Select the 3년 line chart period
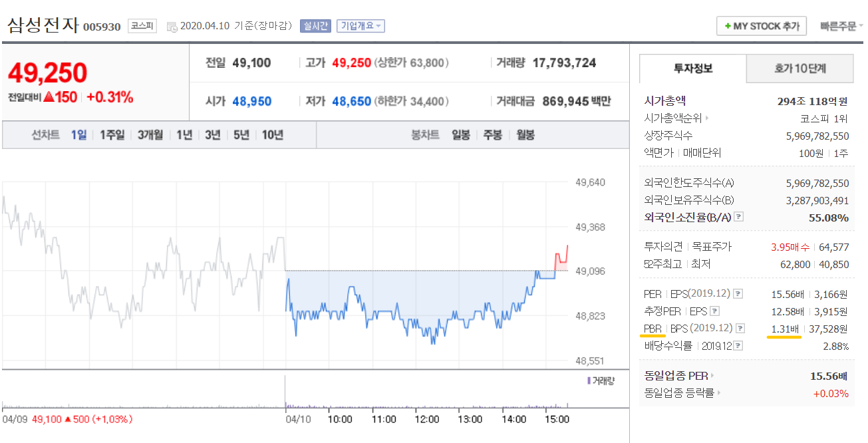This screenshot has width=868, height=443. [212, 135]
